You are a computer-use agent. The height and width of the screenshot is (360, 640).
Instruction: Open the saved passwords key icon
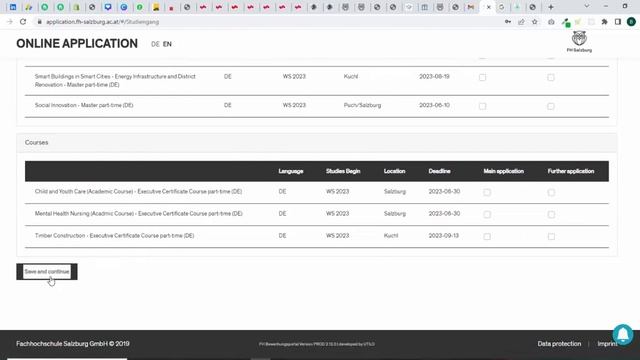click(508, 22)
